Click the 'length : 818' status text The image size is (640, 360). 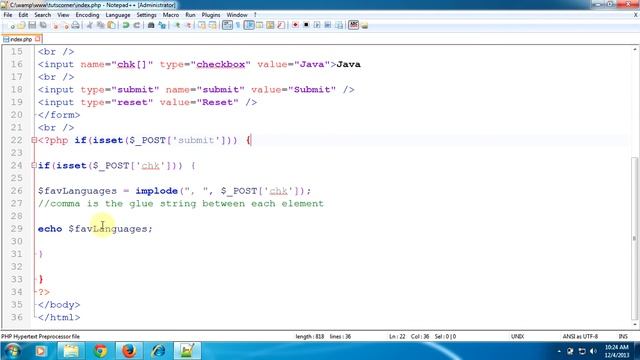tap(309, 337)
